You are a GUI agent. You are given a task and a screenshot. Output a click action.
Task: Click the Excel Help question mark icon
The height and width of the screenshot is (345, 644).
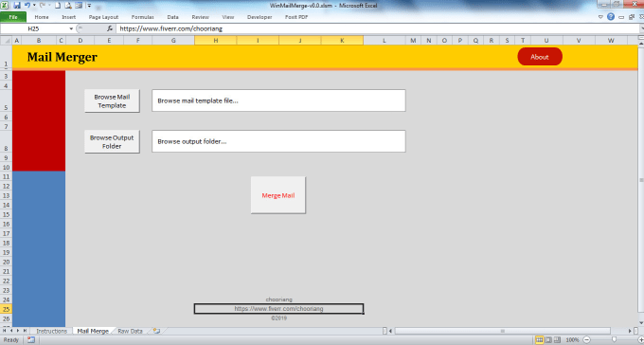(611, 17)
